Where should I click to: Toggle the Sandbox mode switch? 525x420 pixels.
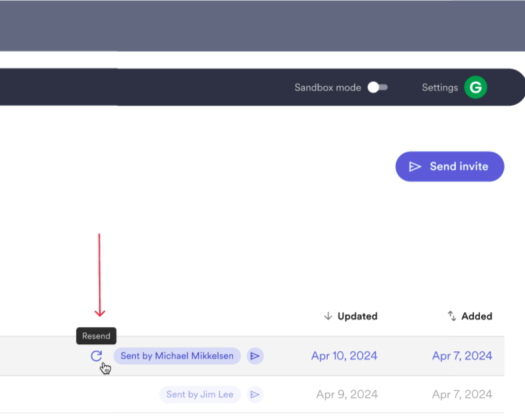click(x=377, y=88)
